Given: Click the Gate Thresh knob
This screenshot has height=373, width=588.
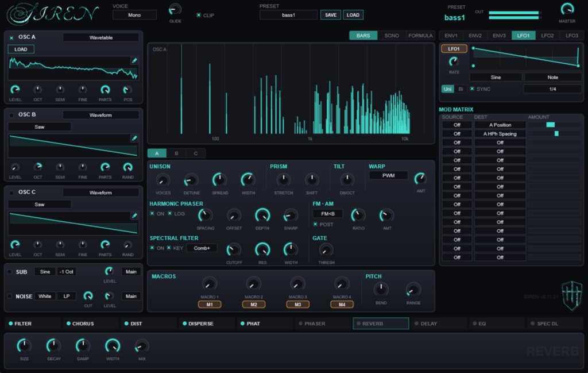Looking at the screenshot, I should [326, 250].
